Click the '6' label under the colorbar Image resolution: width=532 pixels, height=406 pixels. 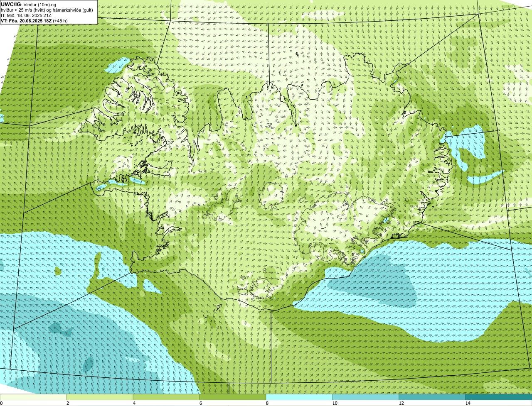pyautogui.click(x=200, y=403)
